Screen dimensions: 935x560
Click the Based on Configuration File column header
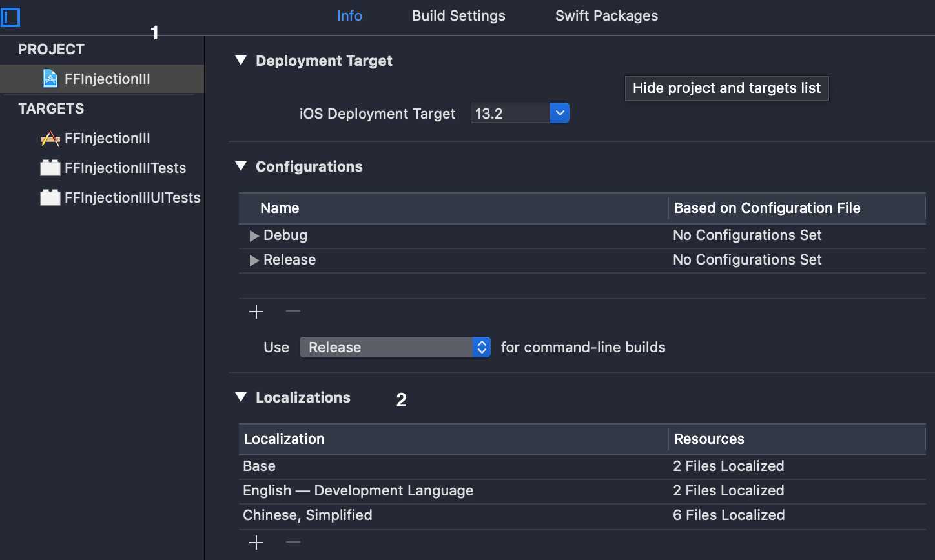coord(797,208)
